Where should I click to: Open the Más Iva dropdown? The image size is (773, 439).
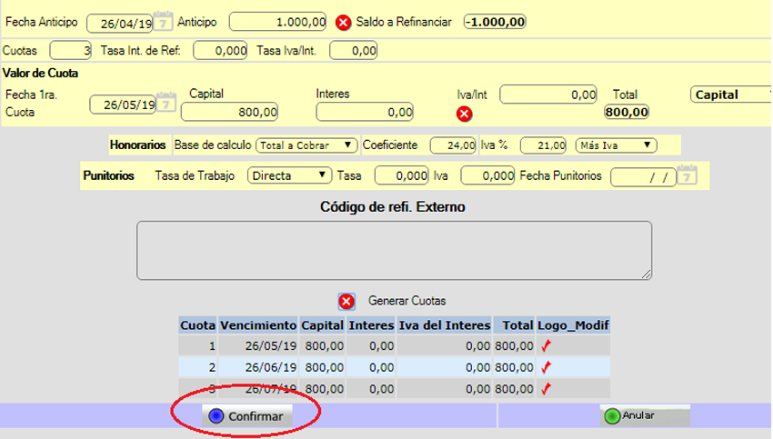click(x=616, y=145)
